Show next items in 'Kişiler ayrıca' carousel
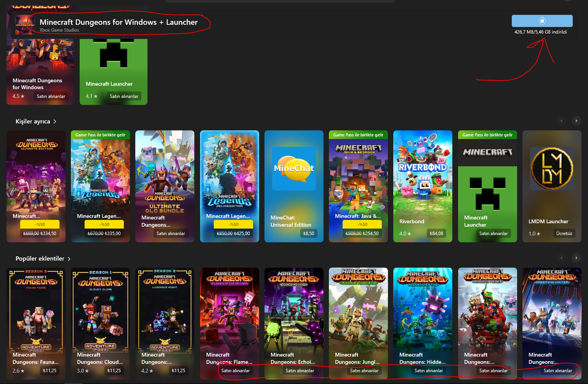The height and width of the screenshot is (384, 588). coord(576,121)
